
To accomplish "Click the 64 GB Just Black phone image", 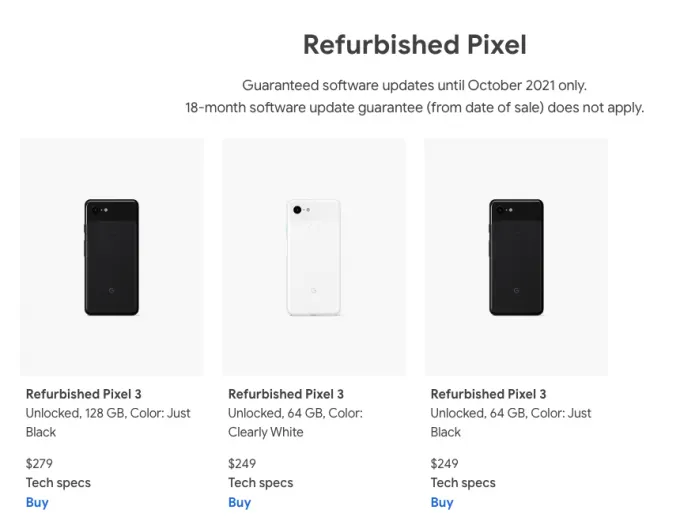I will (x=516, y=257).
